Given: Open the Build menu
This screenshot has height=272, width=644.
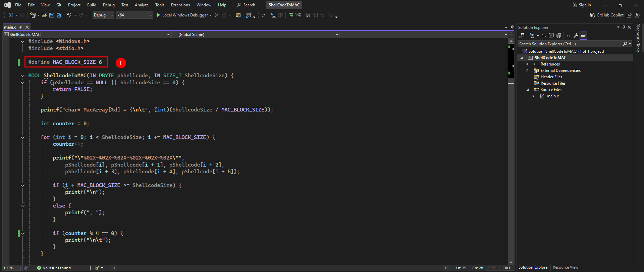Looking at the screenshot, I should pos(92,5).
